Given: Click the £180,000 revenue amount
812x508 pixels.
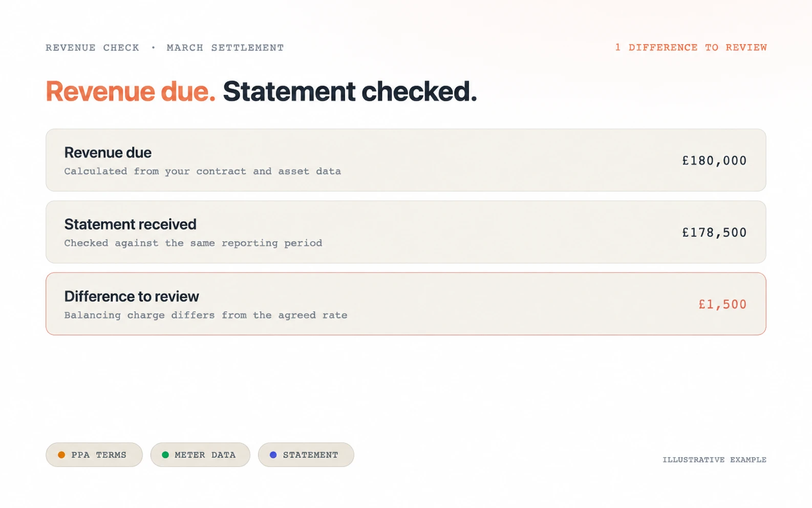Looking at the screenshot, I should pos(714,161).
